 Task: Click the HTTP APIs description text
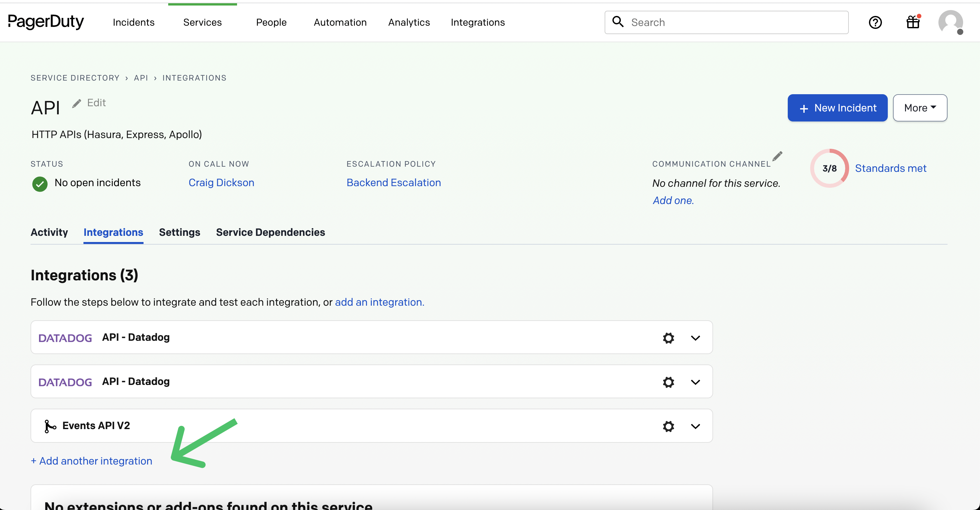click(117, 134)
